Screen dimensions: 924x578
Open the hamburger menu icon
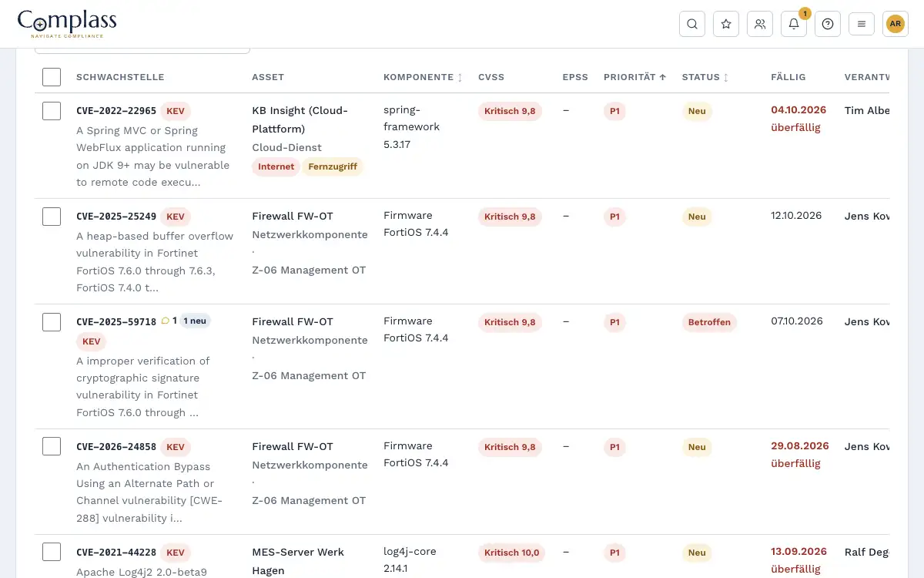(x=862, y=24)
